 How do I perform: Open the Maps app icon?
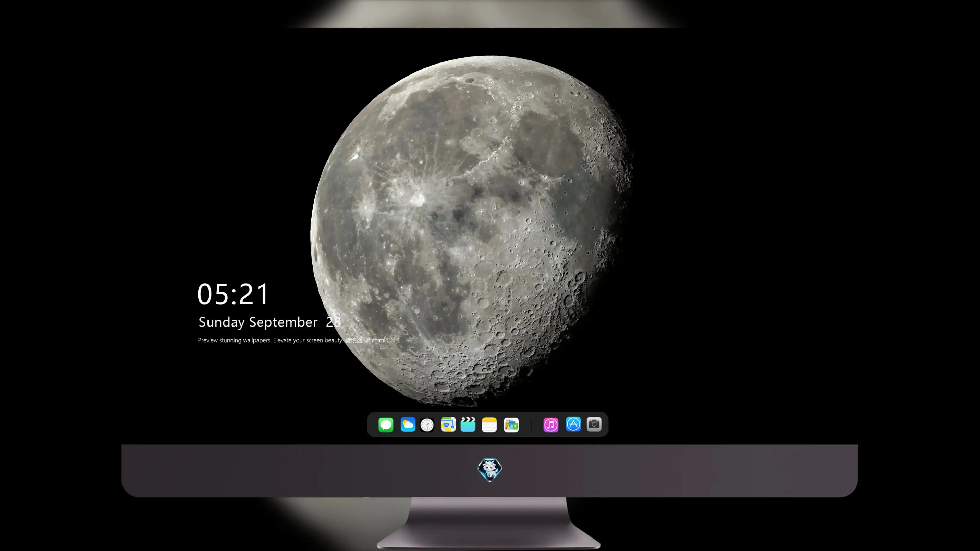click(x=448, y=424)
